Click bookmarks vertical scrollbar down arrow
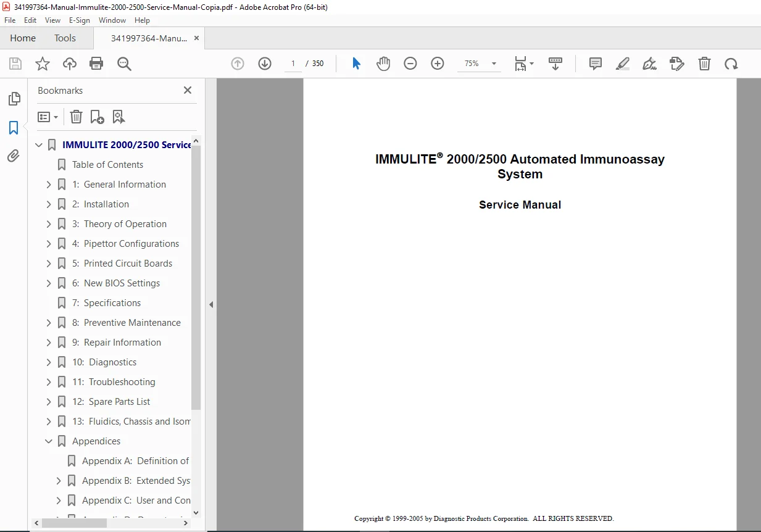Image resolution: width=761 pixels, height=532 pixels. (x=196, y=512)
